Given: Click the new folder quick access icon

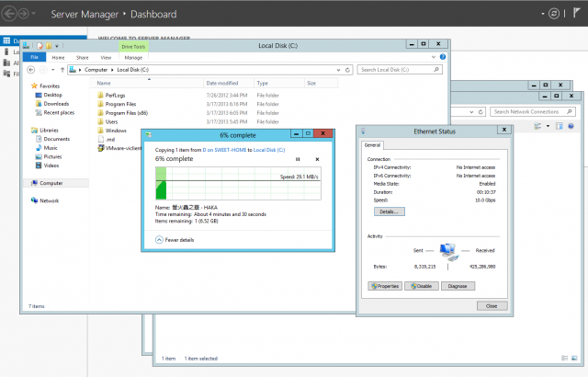Looking at the screenshot, I should click(x=49, y=46).
